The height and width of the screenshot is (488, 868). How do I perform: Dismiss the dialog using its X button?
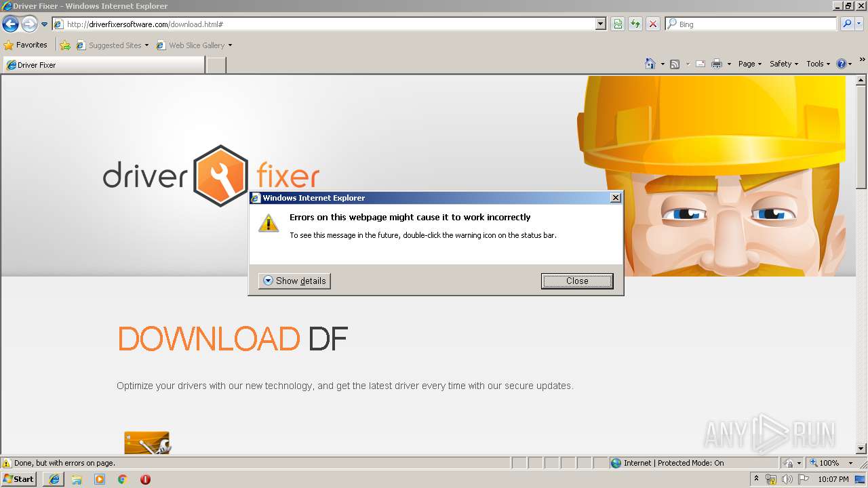tap(615, 198)
